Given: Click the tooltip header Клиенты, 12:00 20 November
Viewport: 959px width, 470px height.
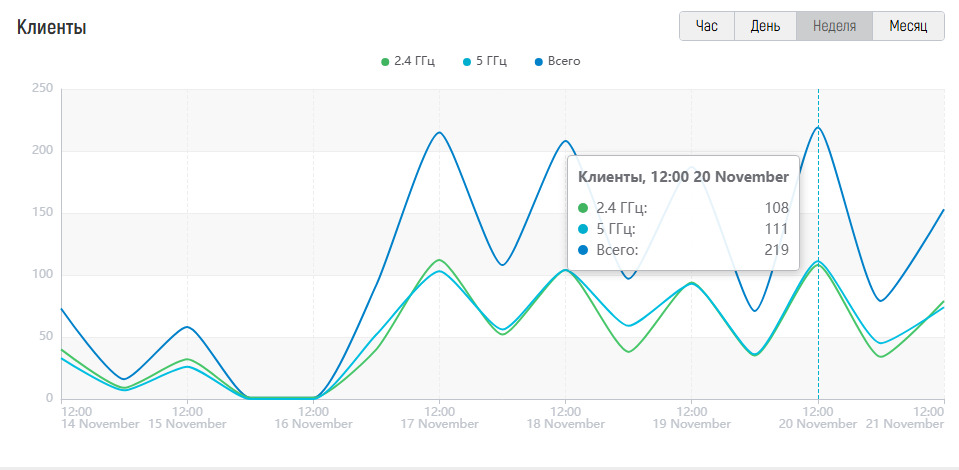Looking at the screenshot, I should [684, 177].
